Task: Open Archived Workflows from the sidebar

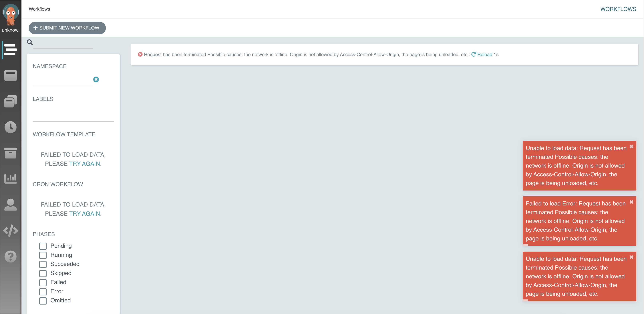Action: (10, 153)
